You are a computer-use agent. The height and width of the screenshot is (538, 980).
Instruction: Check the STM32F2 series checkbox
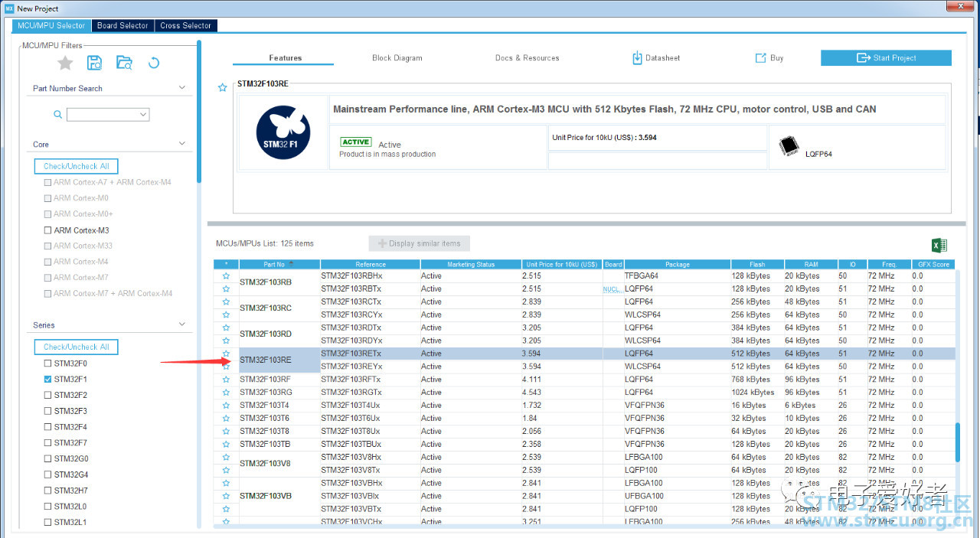48,396
